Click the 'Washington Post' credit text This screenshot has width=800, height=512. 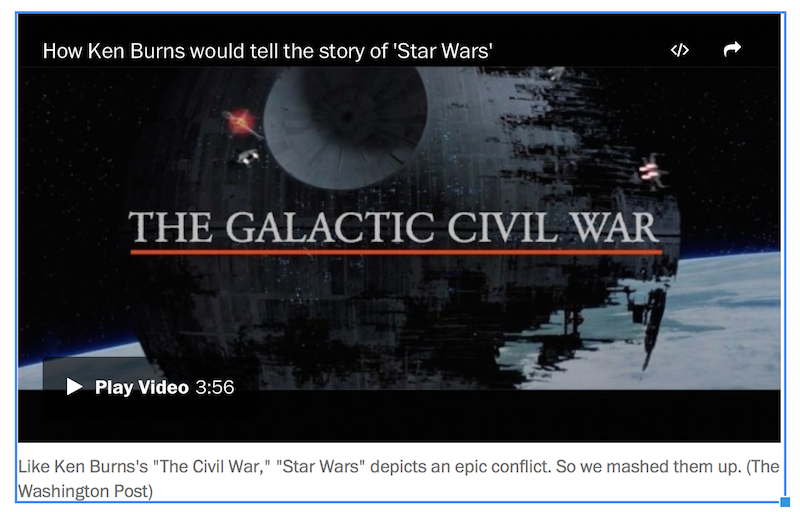[x=83, y=491]
